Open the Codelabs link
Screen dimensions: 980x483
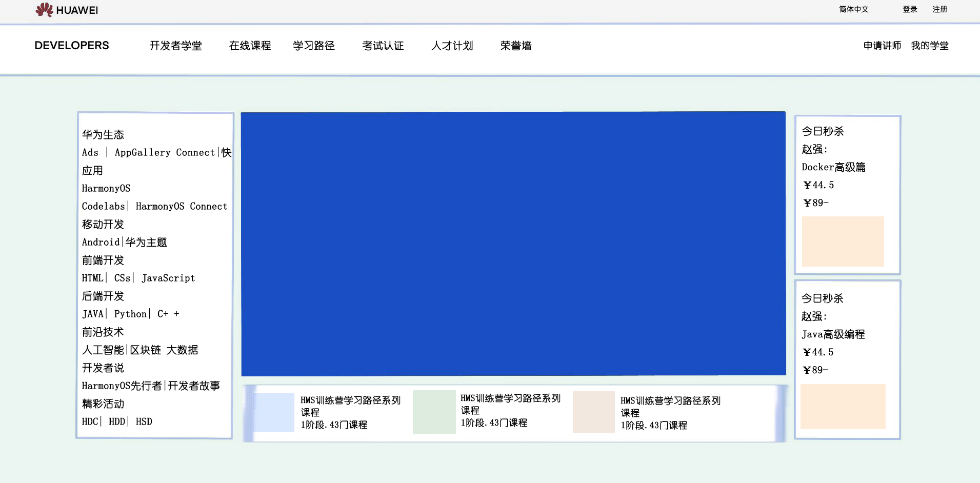pyautogui.click(x=103, y=206)
